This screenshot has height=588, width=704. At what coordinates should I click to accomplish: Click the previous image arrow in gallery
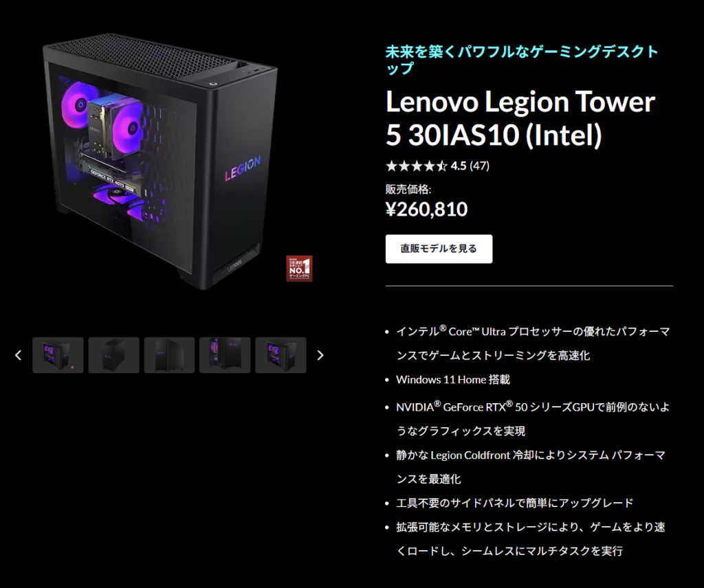pos(18,355)
